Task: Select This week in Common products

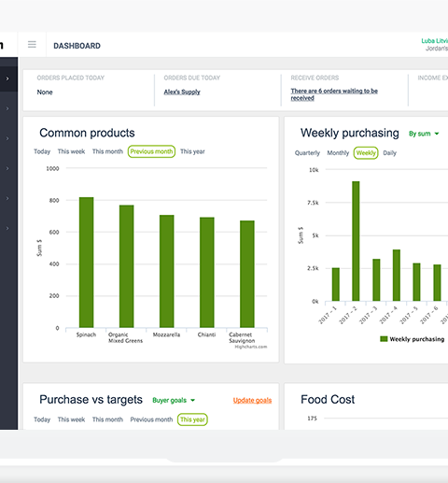Action: point(71,151)
